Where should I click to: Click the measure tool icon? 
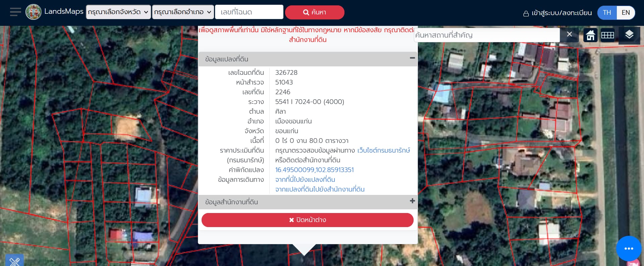point(14,260)
